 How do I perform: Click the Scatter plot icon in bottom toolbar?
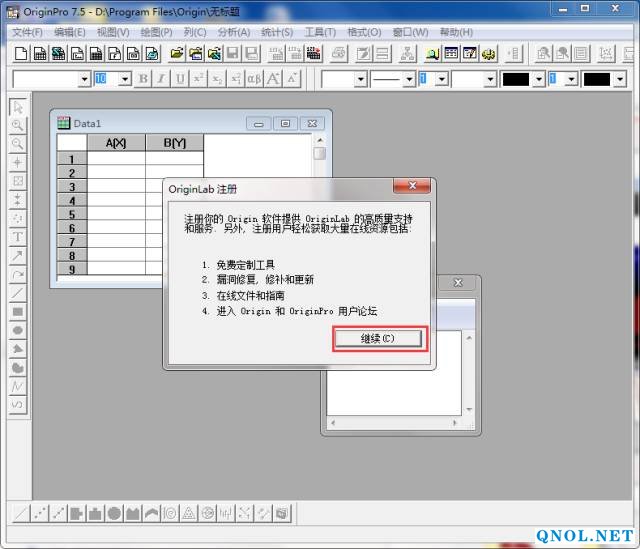(40, 513)
